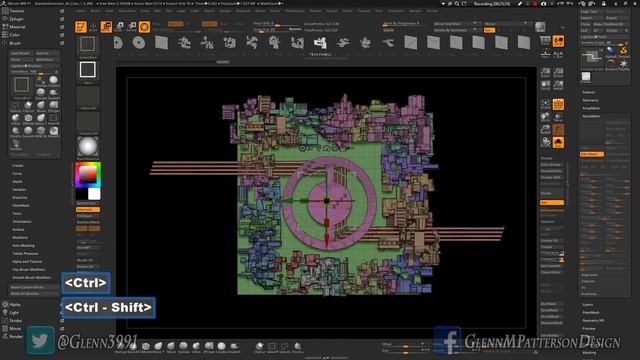Click the Zoom icon on right shelf
Image resolution: width=640 pixels, height=360 pixels.
tap(545, 73)
